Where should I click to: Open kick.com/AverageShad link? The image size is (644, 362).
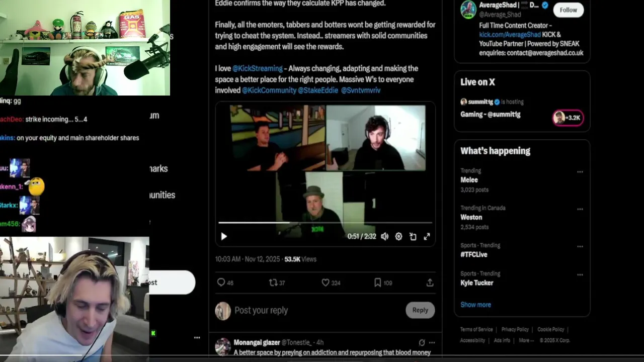[510, 35]
